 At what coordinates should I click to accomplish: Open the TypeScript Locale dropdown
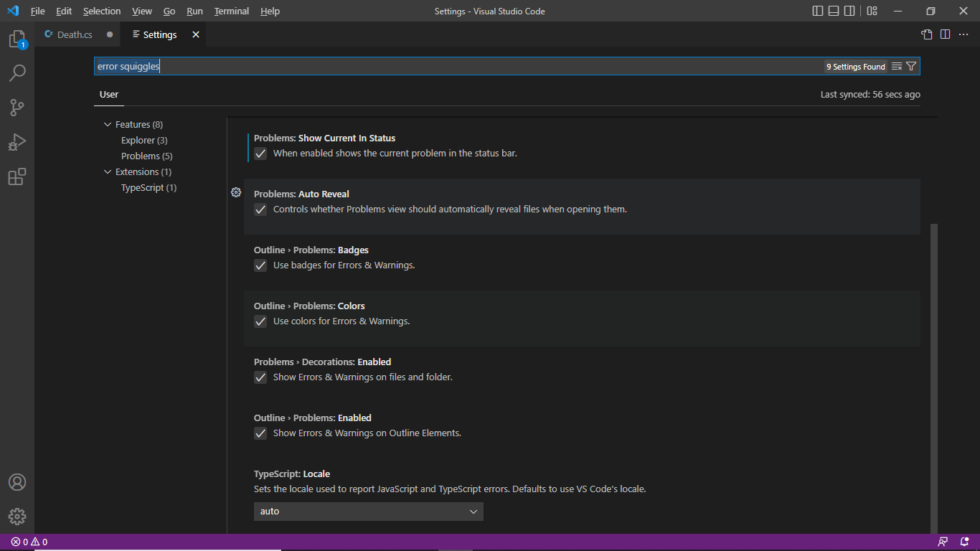[368, 512]
